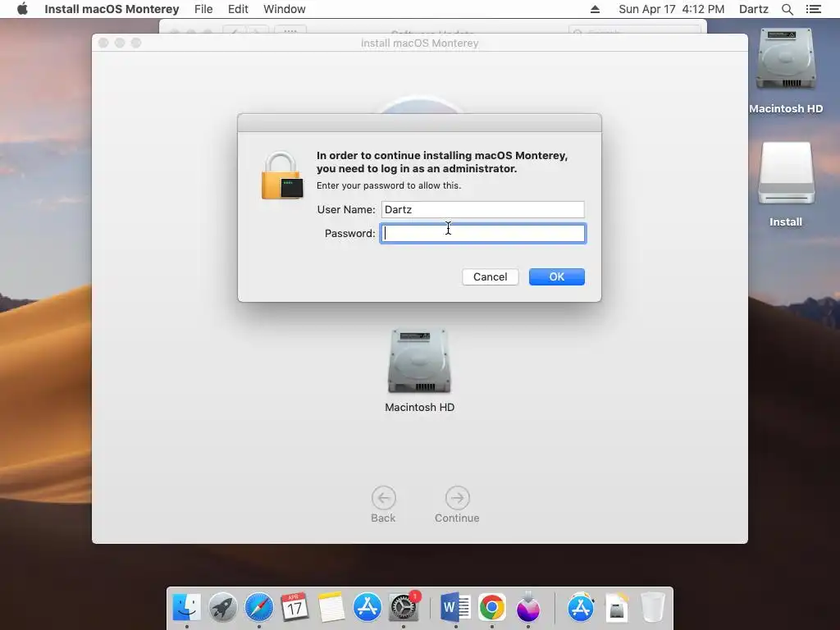Open the Dartz user menu in menu bar

(x=754, y=9)
